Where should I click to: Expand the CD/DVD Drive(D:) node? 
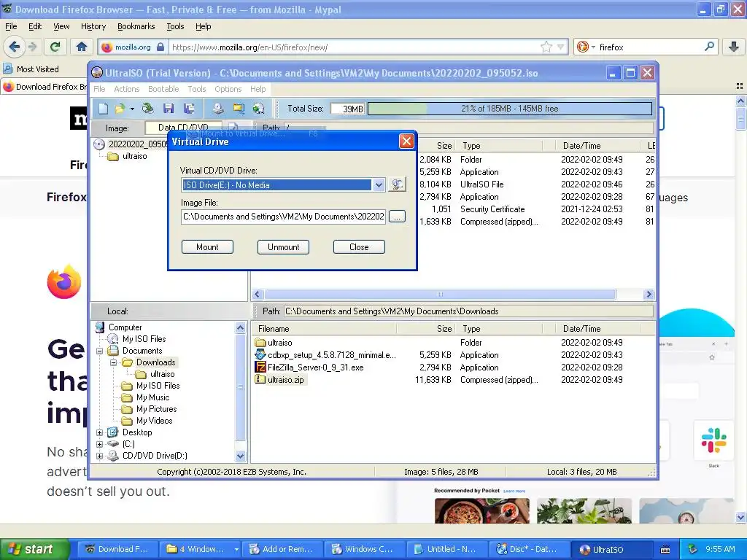tap(99, 456)
